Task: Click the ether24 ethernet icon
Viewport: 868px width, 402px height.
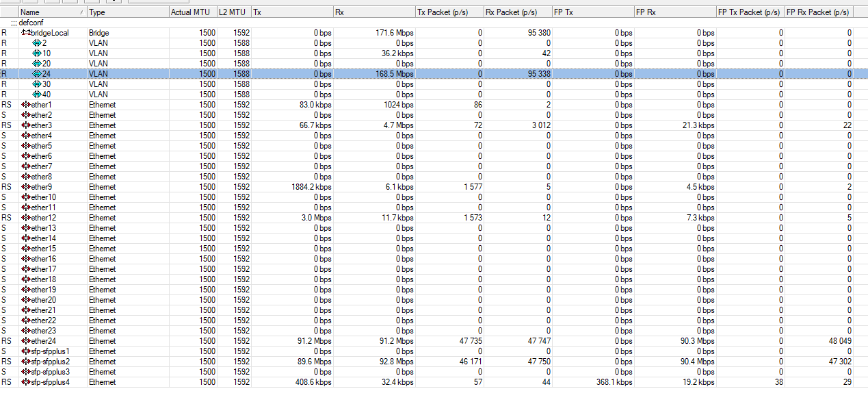Action: pos(26,341)
